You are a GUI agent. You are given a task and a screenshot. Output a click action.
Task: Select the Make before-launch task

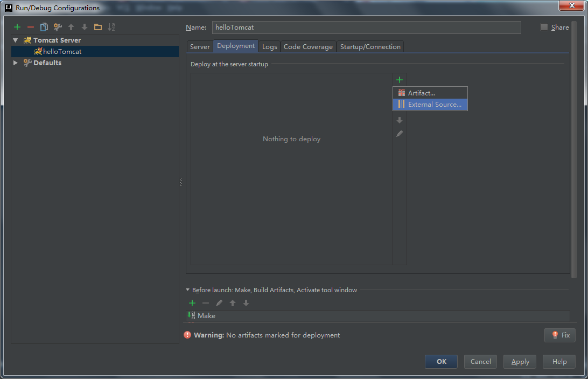[x=378, y=316]
